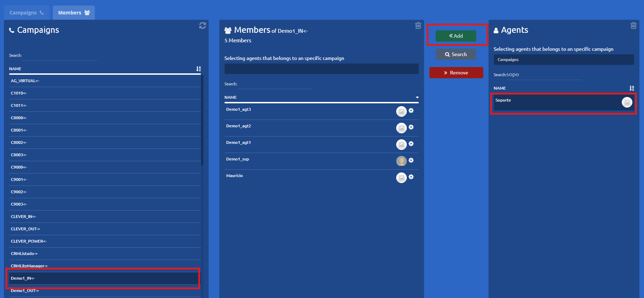This screenshot has height=298, width=644.
Task: Click the gear icon beside Mauricio
Action: pos(411,177)
